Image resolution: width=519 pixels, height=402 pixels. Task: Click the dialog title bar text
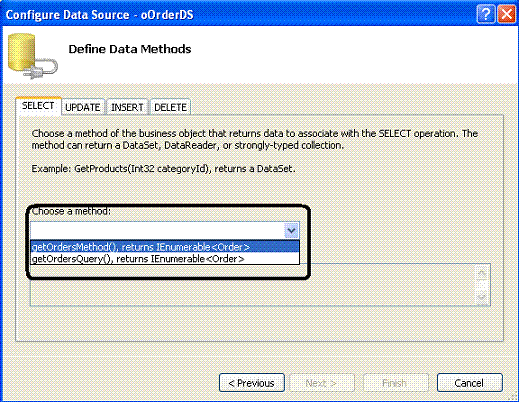99,15
